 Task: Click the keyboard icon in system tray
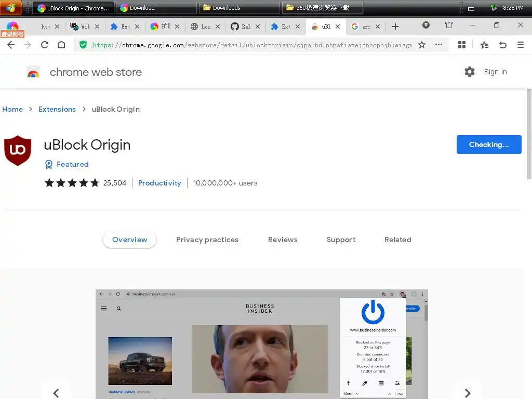(471, 8)
